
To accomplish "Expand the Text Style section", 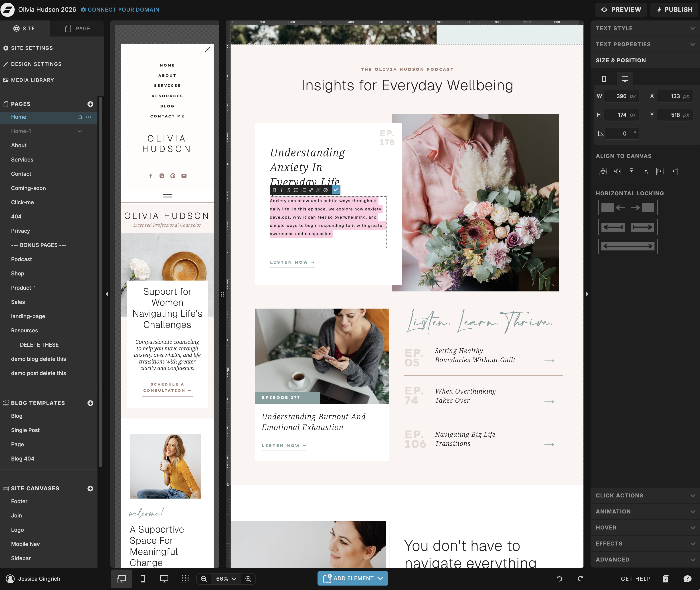I will [645, 28].
